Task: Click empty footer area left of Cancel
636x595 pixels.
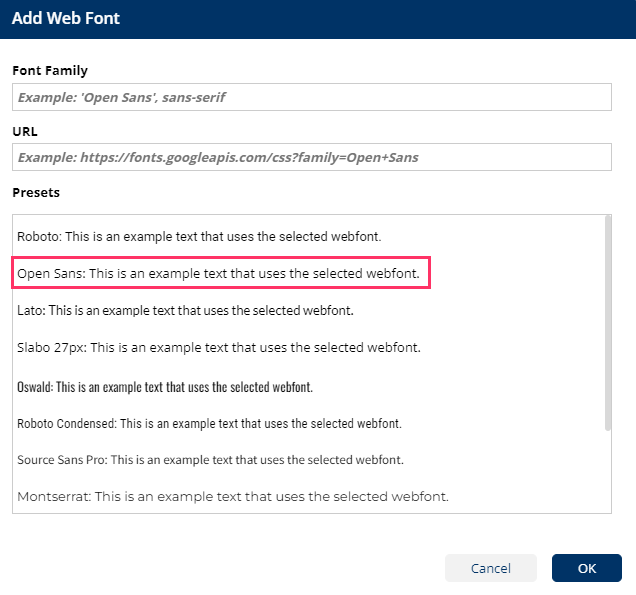Action: pyautogui.click(x=220, y=568)
